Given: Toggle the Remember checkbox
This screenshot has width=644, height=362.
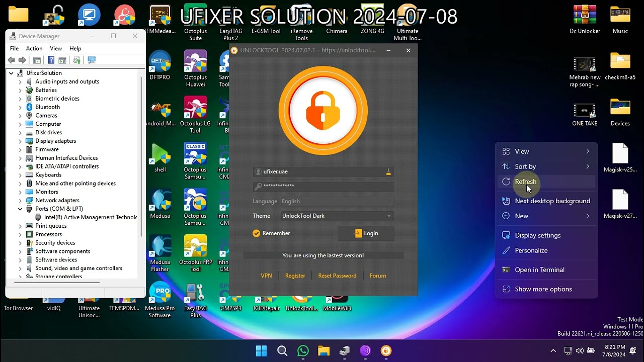Looking at the screenshot, I should (x=257, y=233).
